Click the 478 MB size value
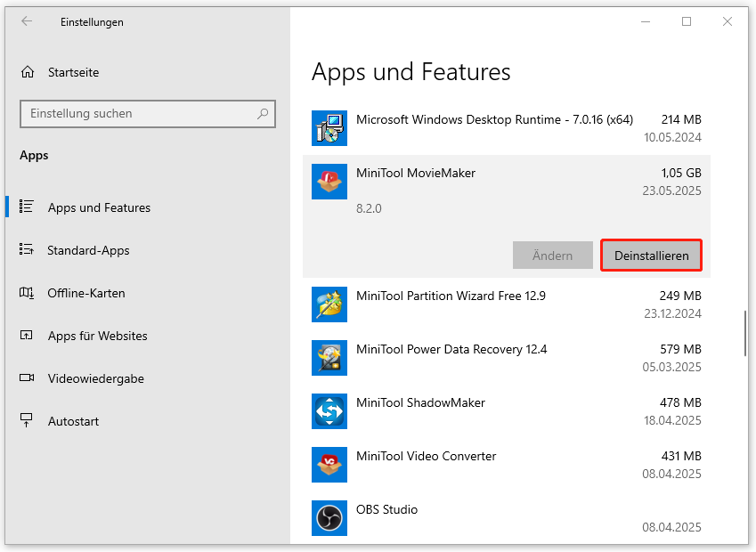 [680, 402]
